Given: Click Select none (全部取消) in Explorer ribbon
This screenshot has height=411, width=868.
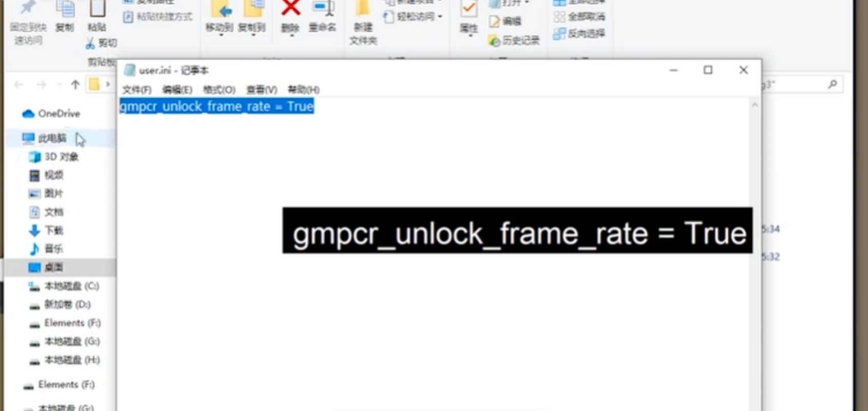Looking at the screenshot, I should click(x=579, y=17).
